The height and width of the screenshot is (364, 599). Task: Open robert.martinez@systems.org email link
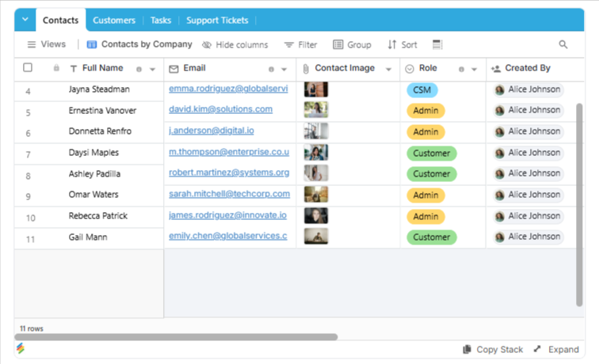coord(229,173)
